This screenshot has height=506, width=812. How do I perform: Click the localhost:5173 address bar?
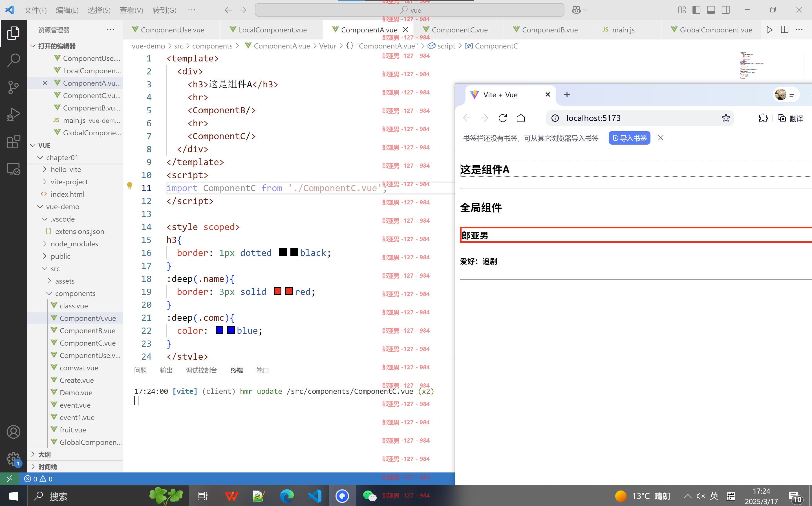coord(640,118)
